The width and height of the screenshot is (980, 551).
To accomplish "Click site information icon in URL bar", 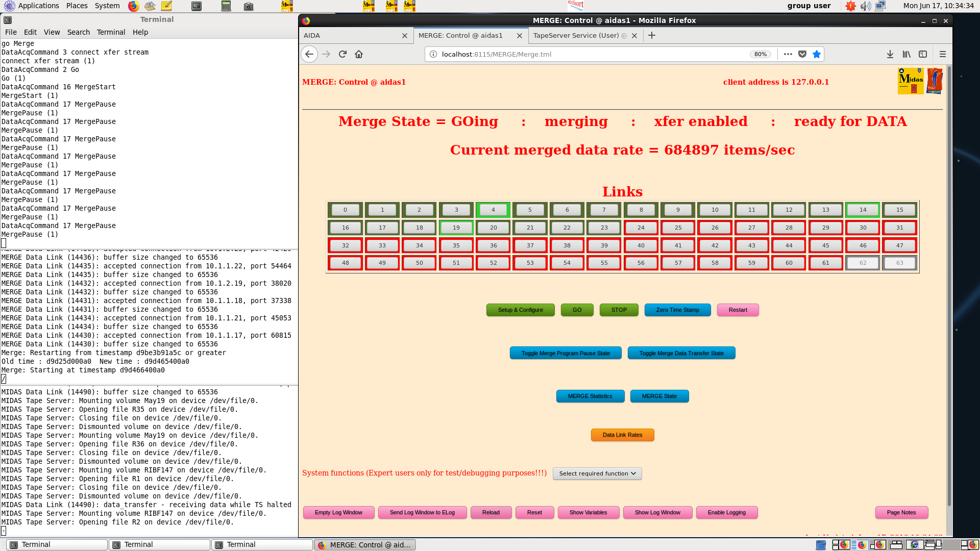I will tap(433, 54).
